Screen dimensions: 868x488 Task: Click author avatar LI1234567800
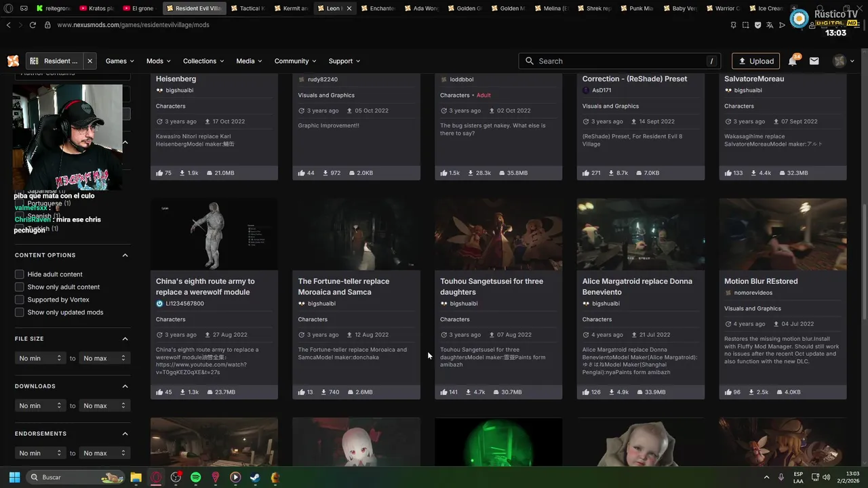coord(159,304)
